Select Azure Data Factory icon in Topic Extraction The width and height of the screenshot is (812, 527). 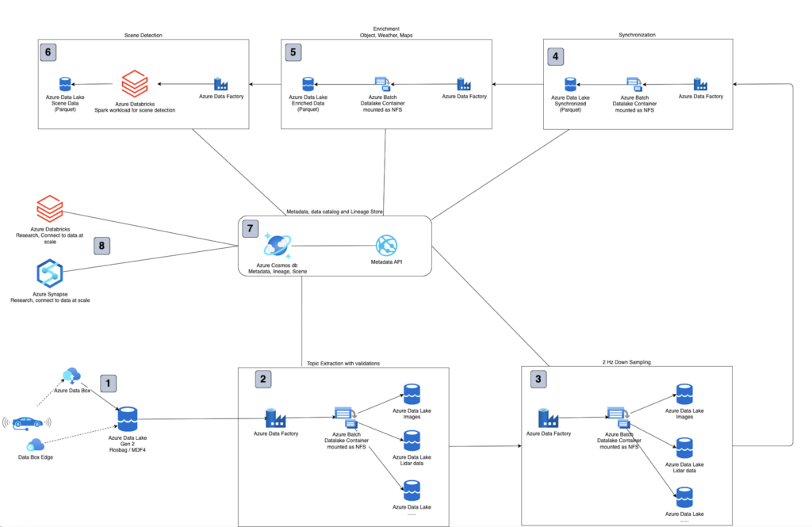pyautogui.click(x=275, y=418)
